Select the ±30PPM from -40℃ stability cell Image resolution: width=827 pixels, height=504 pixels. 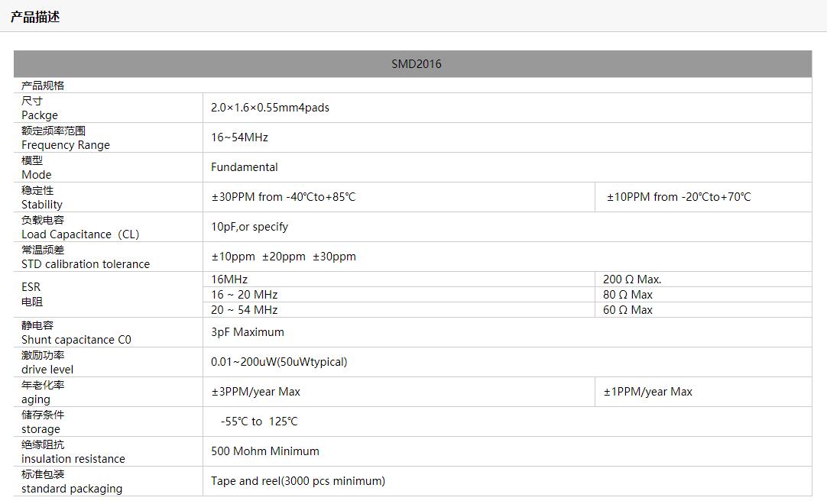[284, 197]
